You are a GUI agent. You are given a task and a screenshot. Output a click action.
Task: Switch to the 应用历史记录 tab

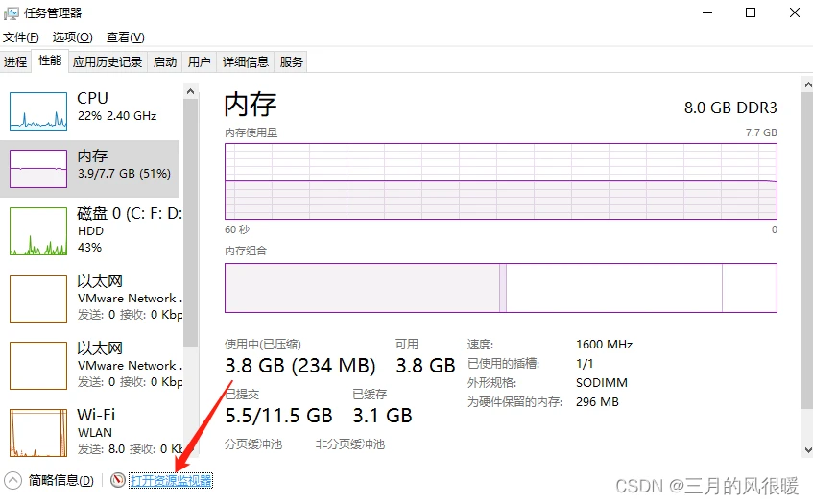108,62
